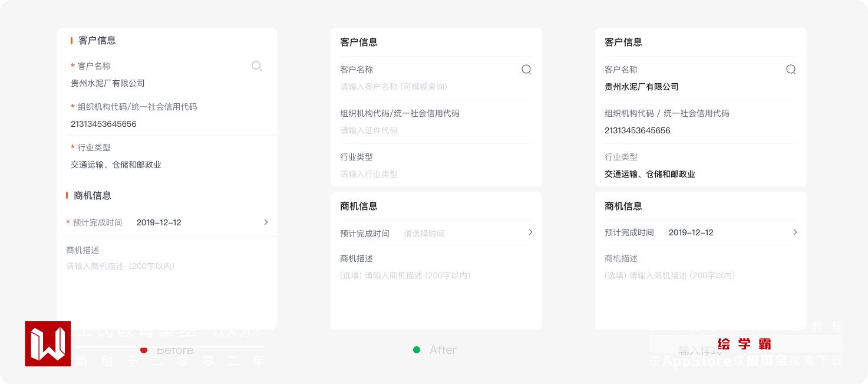The height and width of the screenshot is (384, 868).
Task: Click the 请输入行业类型 input field
Action: point(369,174)
